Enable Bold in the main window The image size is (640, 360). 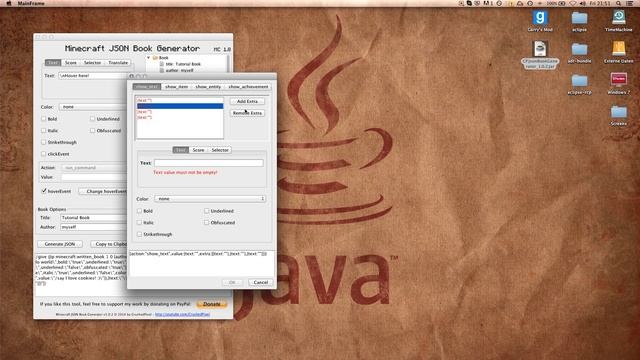tap(44, 119)
